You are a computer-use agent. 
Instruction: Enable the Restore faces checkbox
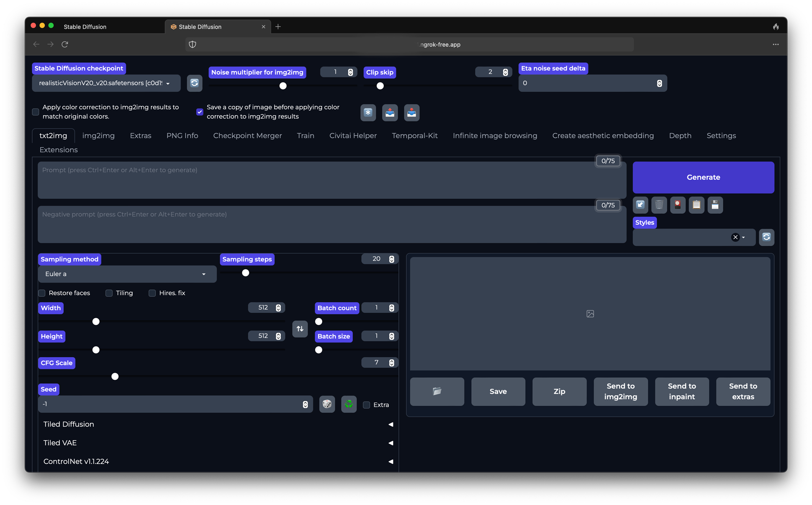[42, 293]
